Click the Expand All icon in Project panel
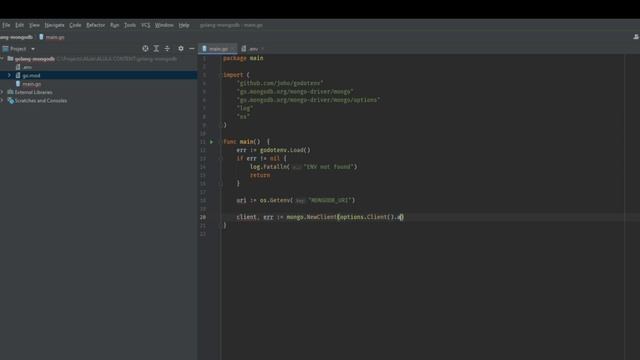 tap(156, 49)
